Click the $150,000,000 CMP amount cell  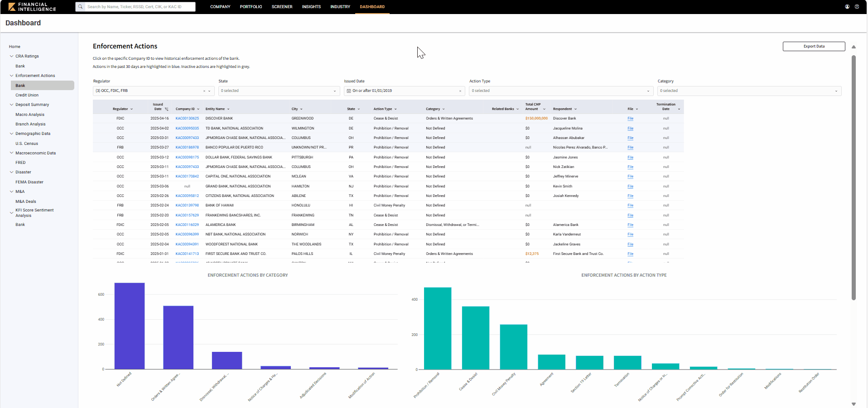point(536,119)
